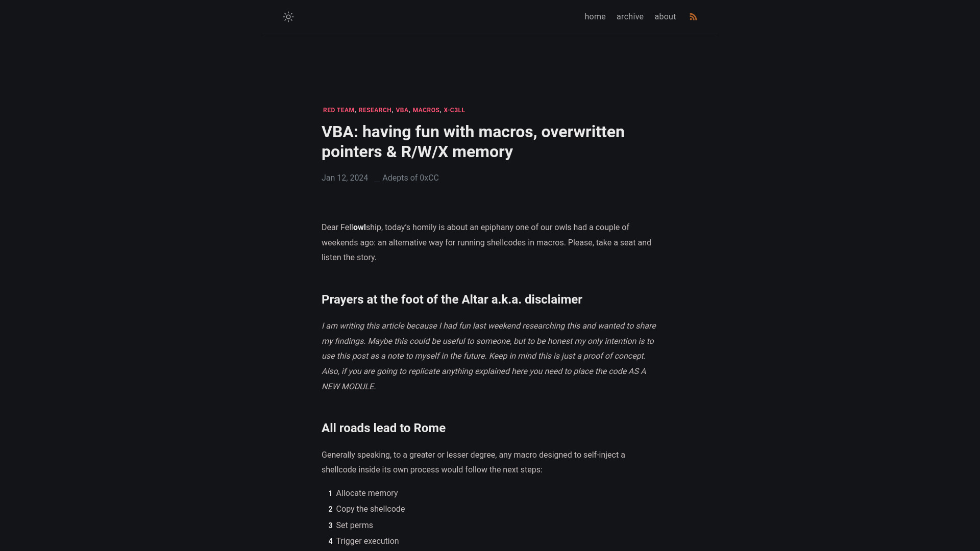Expand navigation archive dropdown
This screenshot has height=551, width=980.
[x=630, y=16]
